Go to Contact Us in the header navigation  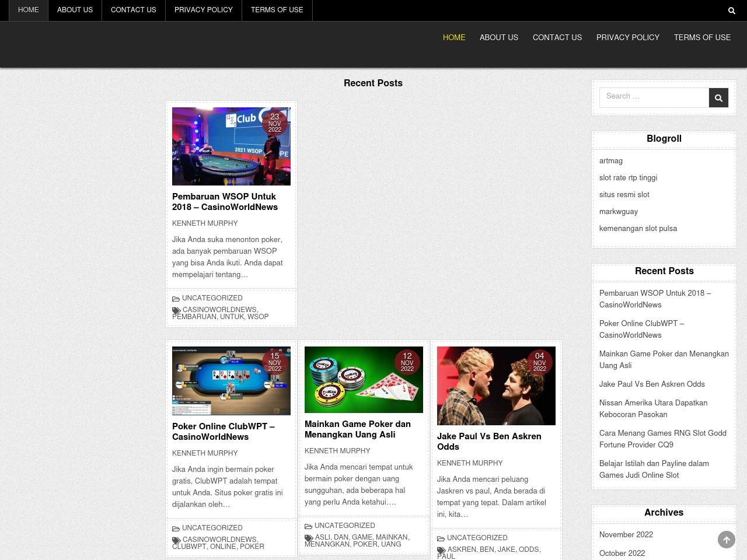pyautogui.click(x=557, y=37)
